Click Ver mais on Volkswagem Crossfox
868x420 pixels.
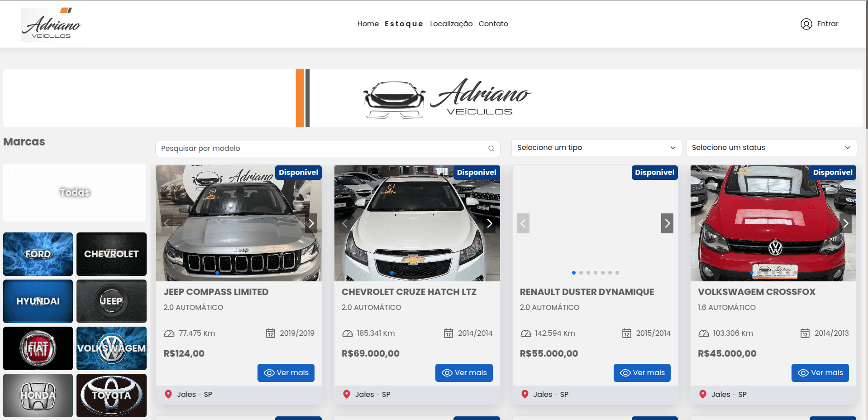820,373
